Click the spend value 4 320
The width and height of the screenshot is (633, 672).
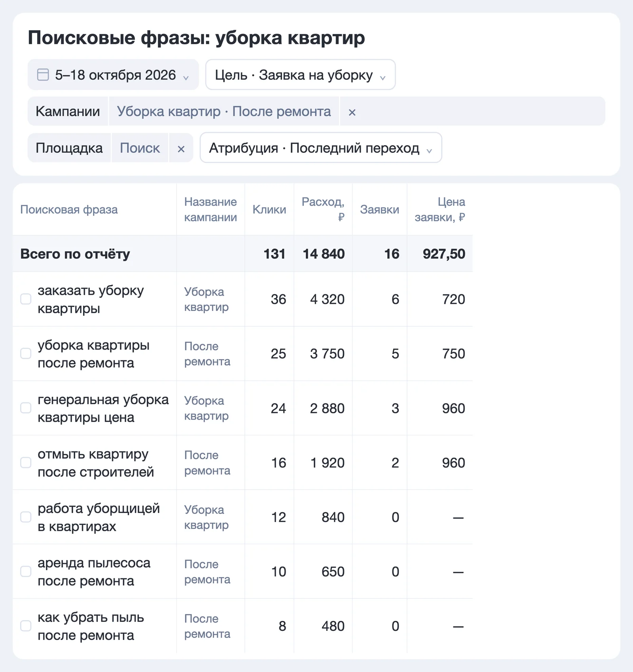tap(327, 299)
